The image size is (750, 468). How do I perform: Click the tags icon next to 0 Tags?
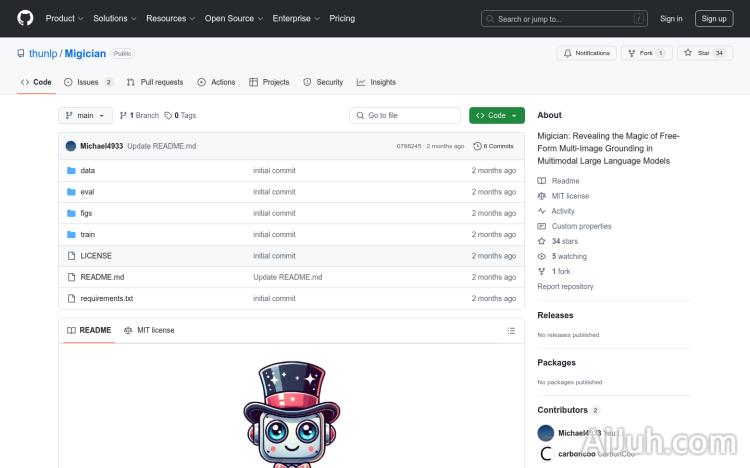point(168,116)
